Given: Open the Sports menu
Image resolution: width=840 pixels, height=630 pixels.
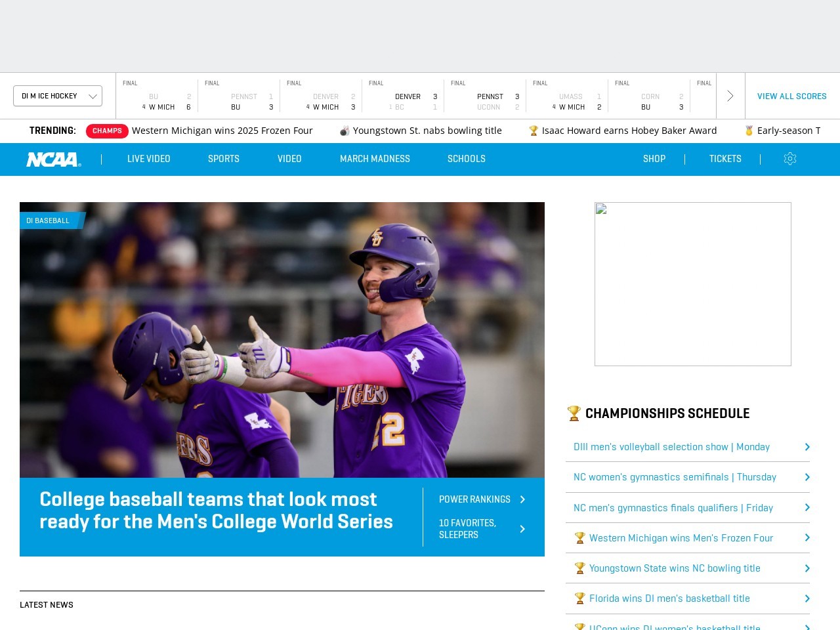Looking at the screenshot, I should pyautogui.click(x=224, y=159).
